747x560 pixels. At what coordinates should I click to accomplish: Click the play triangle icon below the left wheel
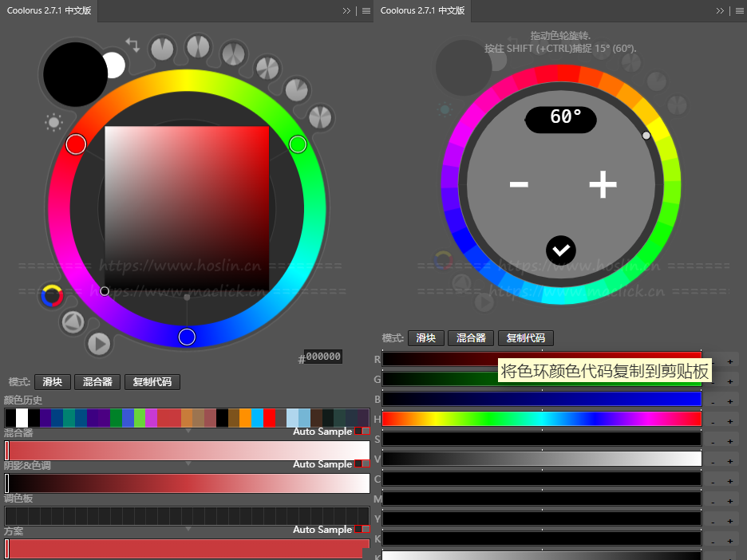pos(98,344)
